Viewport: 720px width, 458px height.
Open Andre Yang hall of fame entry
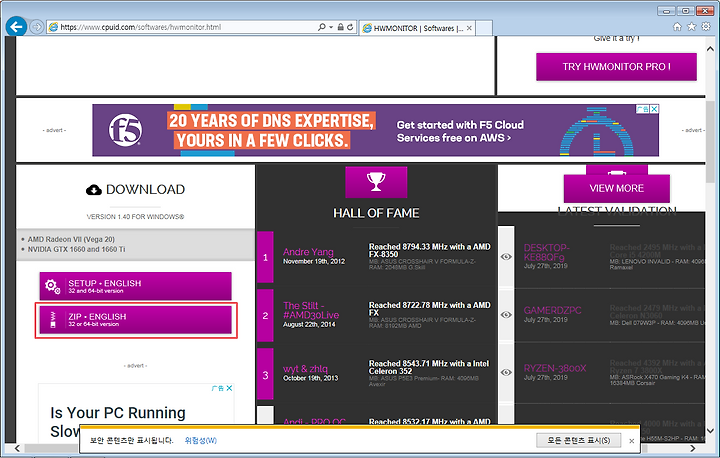[x=308, y=252]
